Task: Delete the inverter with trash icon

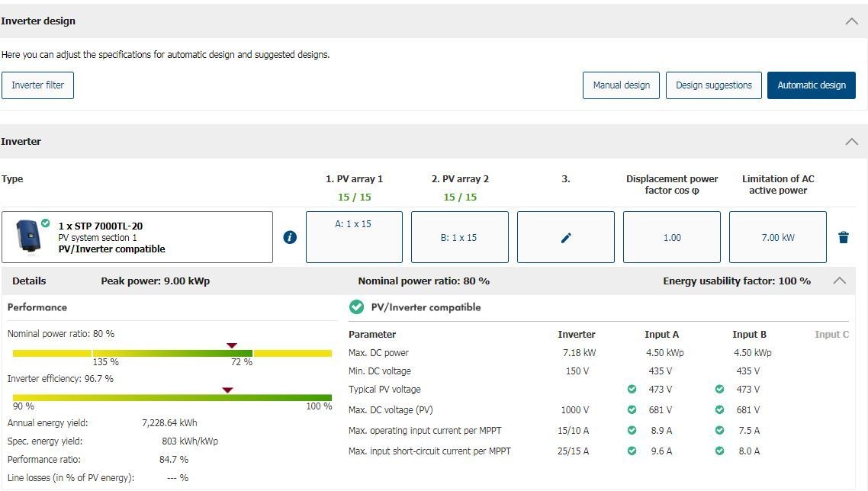Action: coord(843,237)
